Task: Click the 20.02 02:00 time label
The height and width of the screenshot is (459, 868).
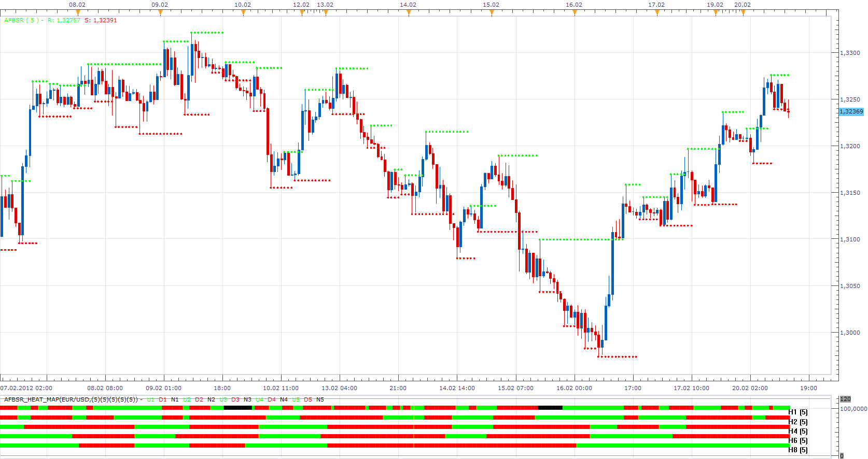Action: point(750,388)
